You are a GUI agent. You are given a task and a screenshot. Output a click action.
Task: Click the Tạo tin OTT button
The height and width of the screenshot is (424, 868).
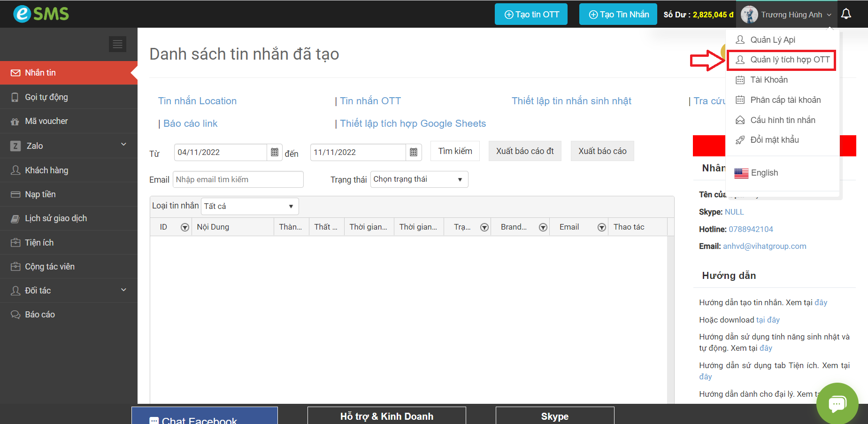click(531, 14)
